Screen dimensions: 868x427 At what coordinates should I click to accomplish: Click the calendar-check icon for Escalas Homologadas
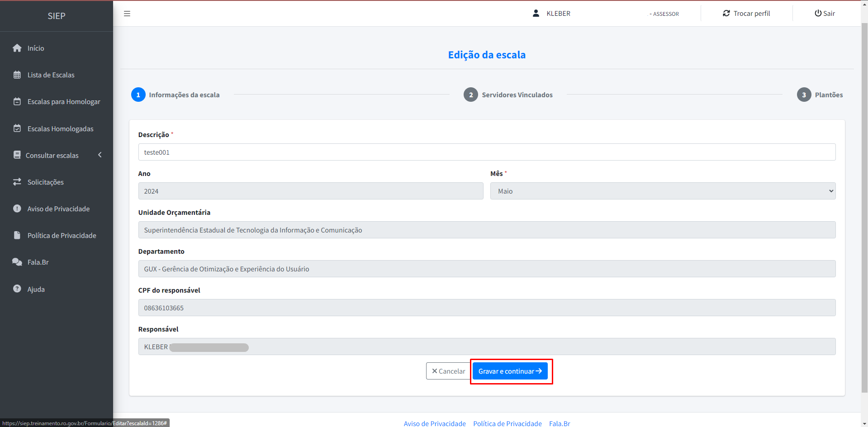click(x=17, y=128)
